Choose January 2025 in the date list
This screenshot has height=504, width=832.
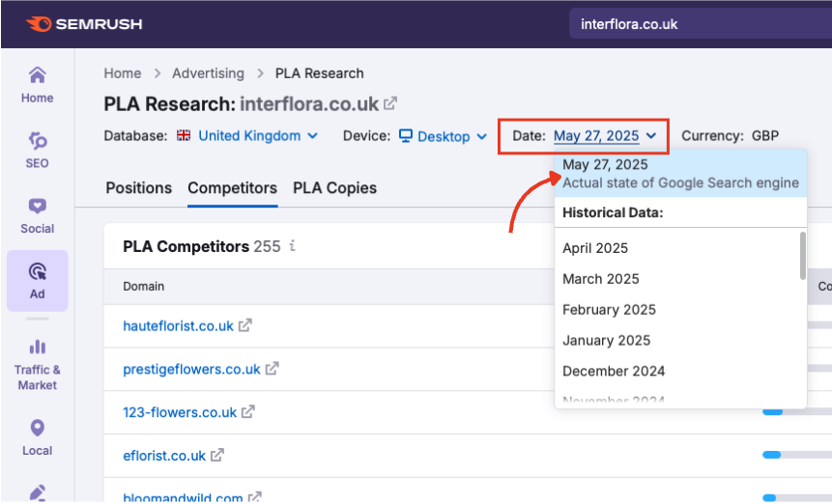(606, 340)
